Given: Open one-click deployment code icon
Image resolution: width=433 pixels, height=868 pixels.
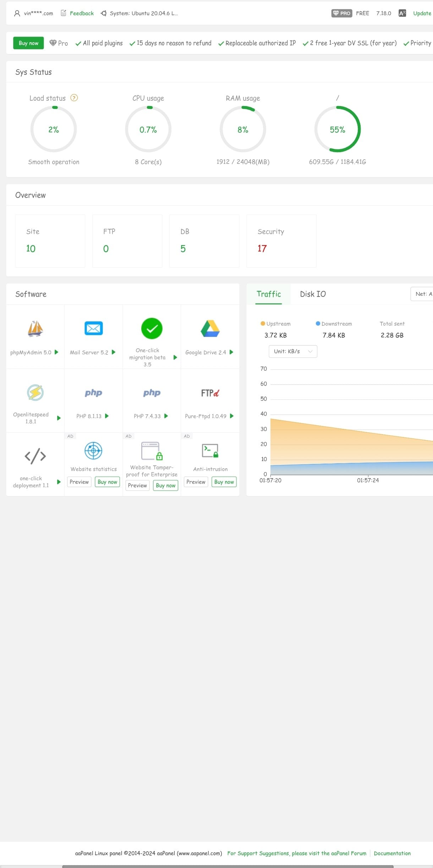Looking at the screenshot, I should tap(35, 456).
